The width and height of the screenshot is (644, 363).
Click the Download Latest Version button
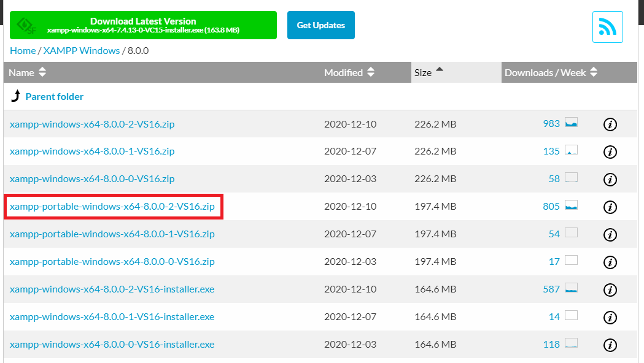click(143, 25)
